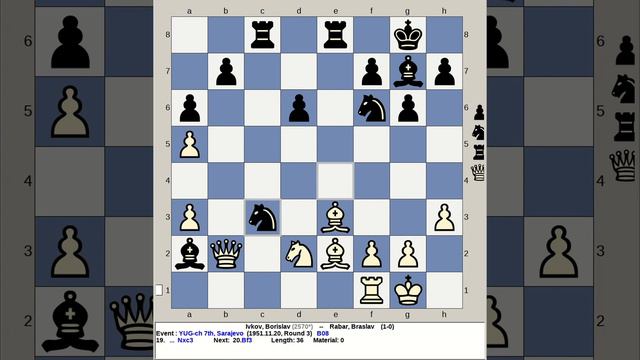Image resolution: width=640 pixels, height=360 pixels.
Task: Select the black pawn on h7
Action: click(444, 71)
